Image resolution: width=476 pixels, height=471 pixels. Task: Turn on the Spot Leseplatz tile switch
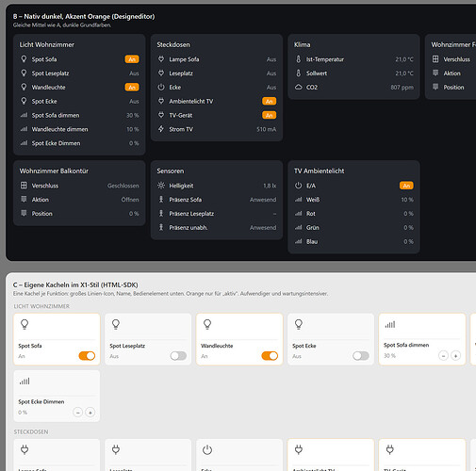pos(178,356)
